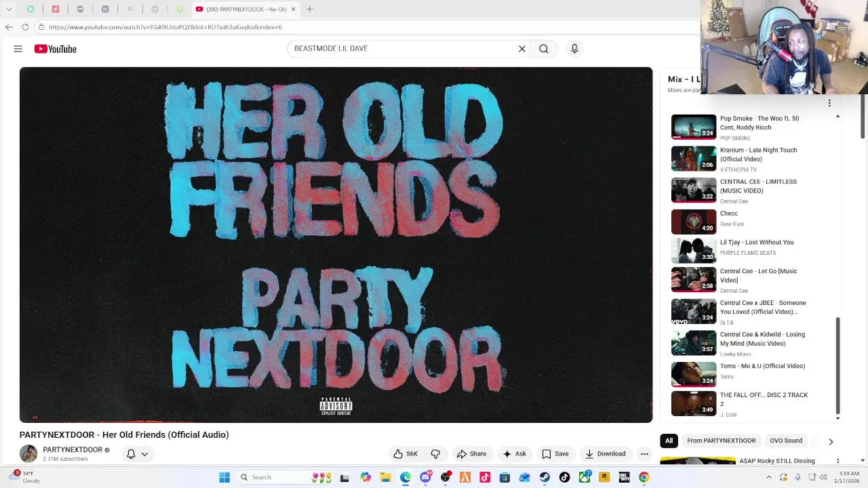
Task: Select From PARTYNEXTDOOR filter chip
Action: (x=721, y=441)
